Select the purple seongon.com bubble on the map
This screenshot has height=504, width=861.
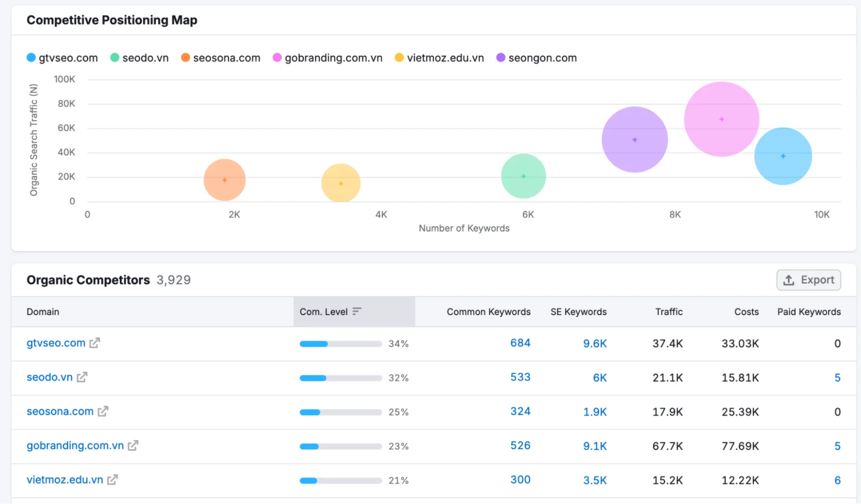634,139
